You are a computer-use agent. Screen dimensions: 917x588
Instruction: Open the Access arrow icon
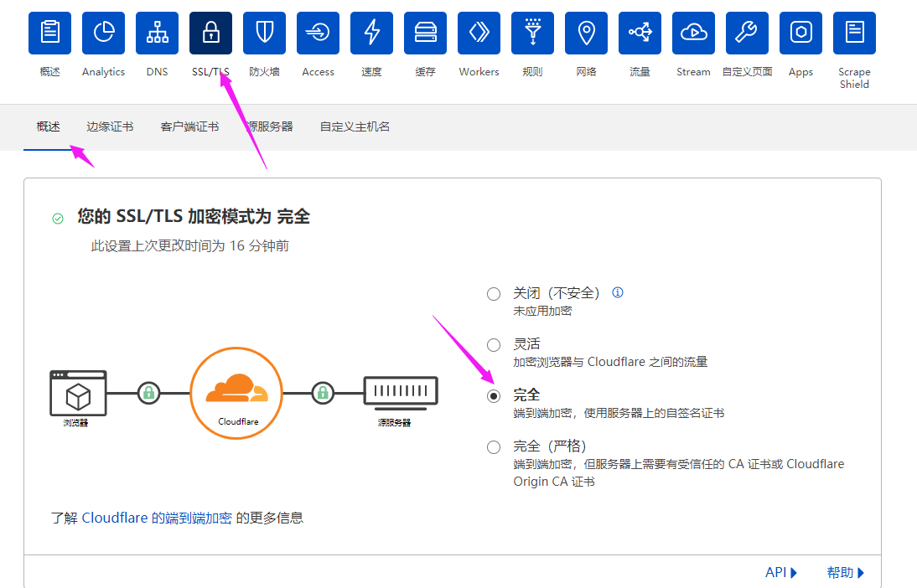click(319, 33)
